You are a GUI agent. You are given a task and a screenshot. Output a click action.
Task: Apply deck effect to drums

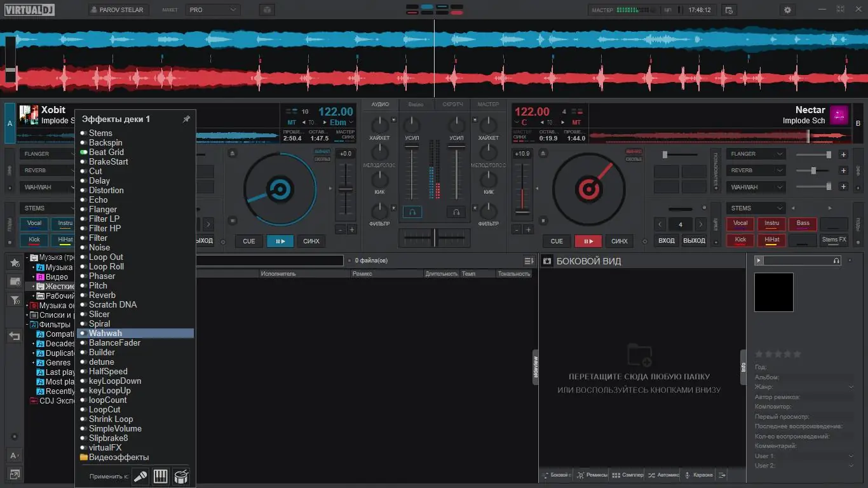tap(181, 476)
